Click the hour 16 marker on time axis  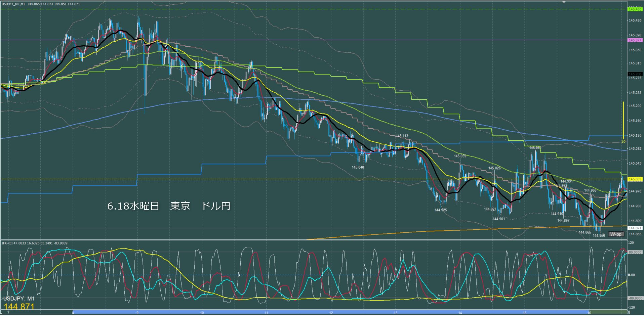(x=589, y=313)
